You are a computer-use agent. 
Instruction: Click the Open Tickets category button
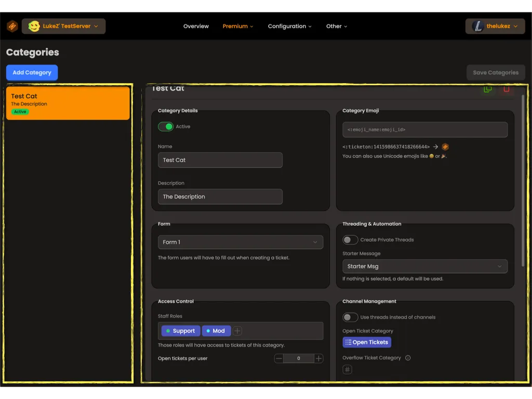click(367, 342)
